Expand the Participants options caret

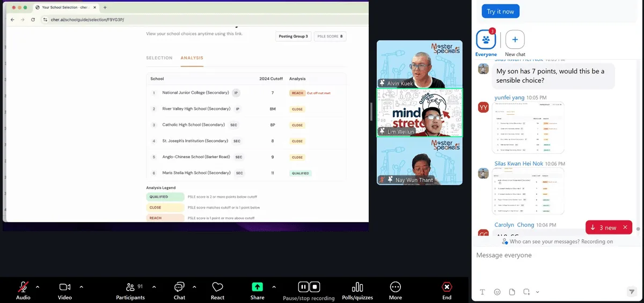pyautogui.click(x=155, y=287)
